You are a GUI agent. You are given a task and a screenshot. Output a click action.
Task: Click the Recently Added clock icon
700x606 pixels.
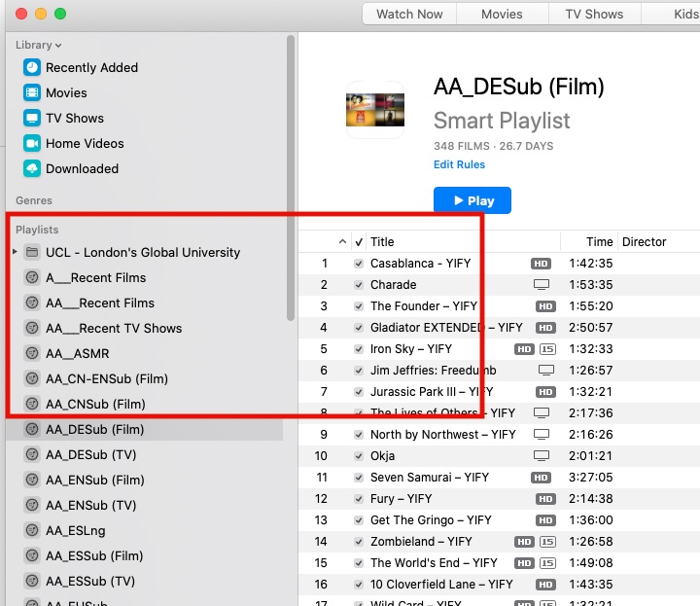click(32, 67)
